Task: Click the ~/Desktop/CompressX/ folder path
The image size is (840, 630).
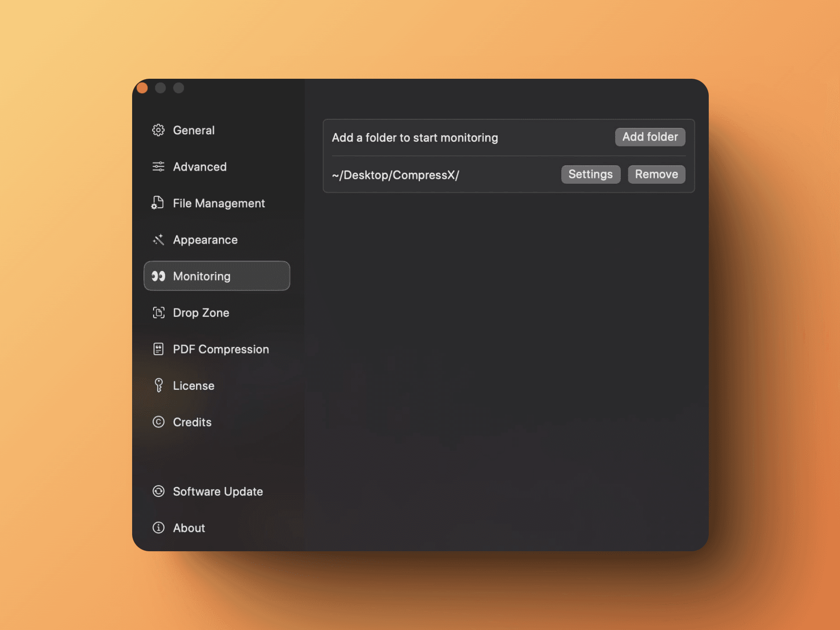Action: (395, 175)
